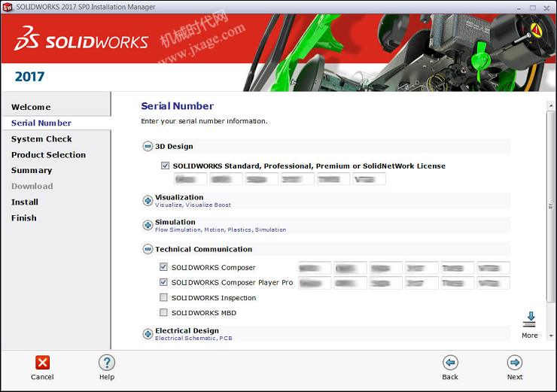Collapse the Technical Communication section
Screen dimensions: 557x392
point(148,249)
